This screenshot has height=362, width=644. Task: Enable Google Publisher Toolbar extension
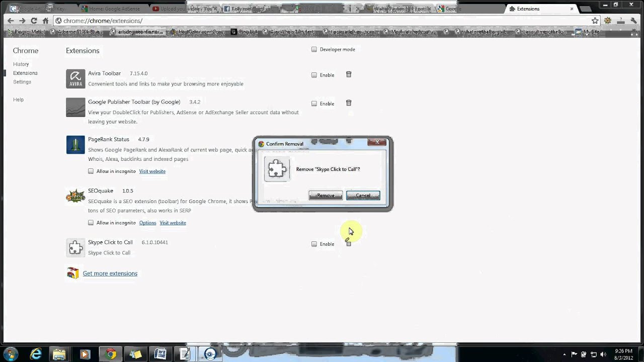(x=314, y=104)
